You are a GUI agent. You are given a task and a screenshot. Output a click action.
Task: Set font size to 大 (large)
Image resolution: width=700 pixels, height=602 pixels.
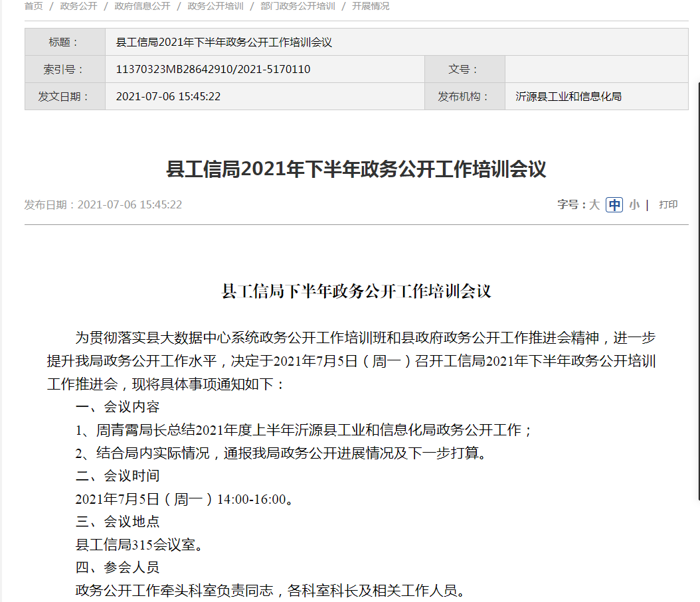click(594, 204)
